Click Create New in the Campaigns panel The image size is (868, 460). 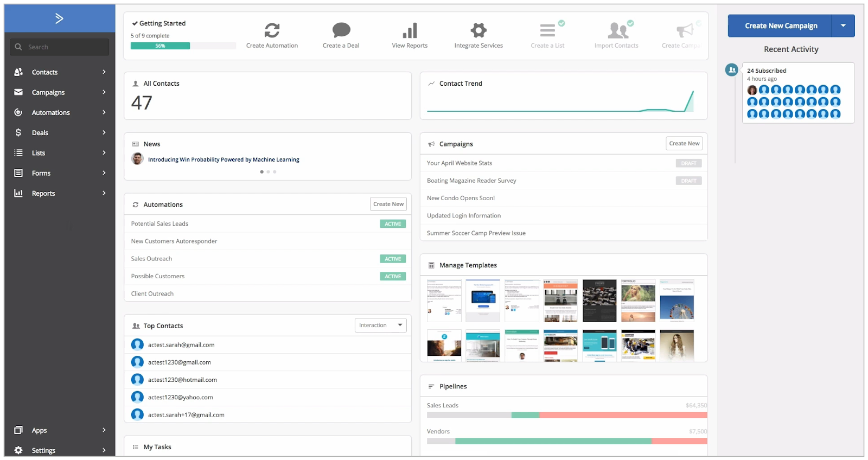[x=684, y=144]
